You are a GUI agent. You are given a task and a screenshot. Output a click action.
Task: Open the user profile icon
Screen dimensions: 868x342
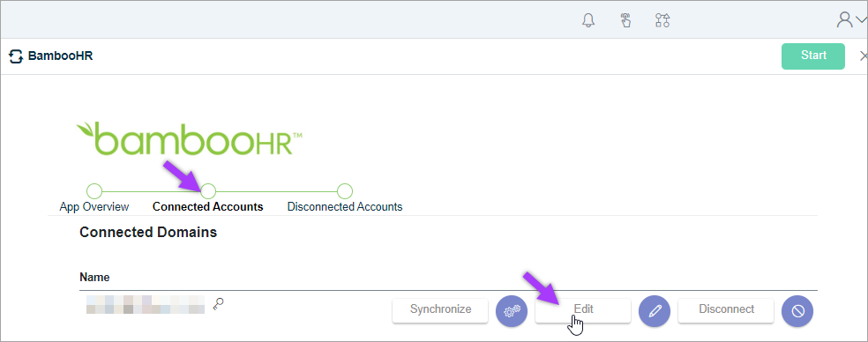[x=845, y=20]
